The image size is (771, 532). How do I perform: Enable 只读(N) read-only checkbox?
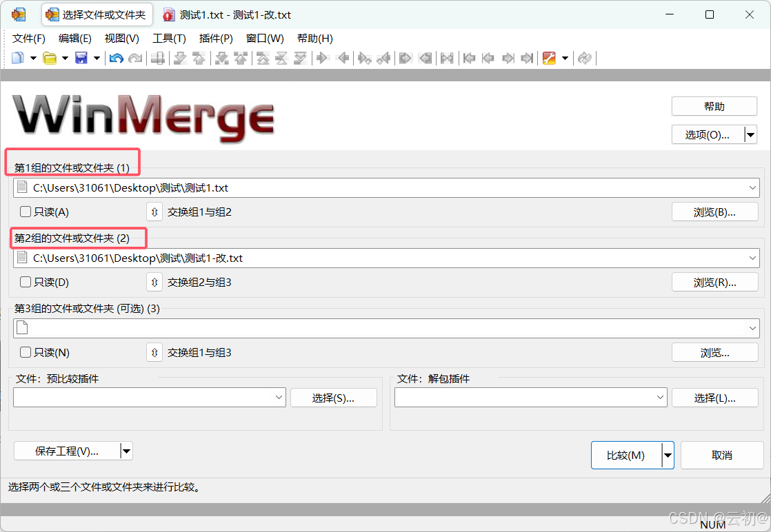point(25,352)
